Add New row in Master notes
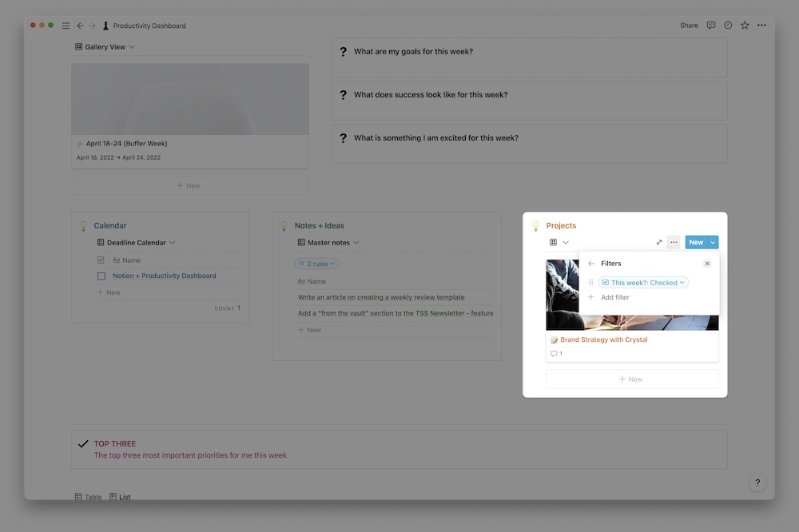Viewport: 799px width, 532px height. pos(309,330)
